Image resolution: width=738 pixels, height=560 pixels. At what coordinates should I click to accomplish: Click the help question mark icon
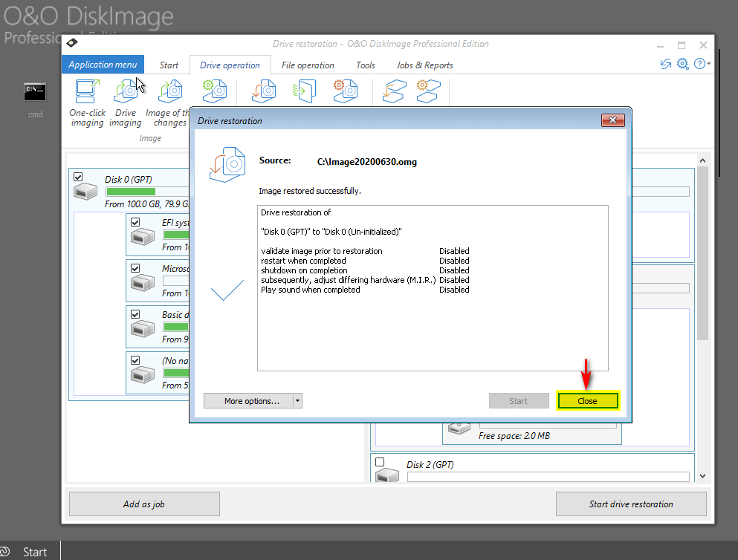pyautogui.click(x=700, y=63)
